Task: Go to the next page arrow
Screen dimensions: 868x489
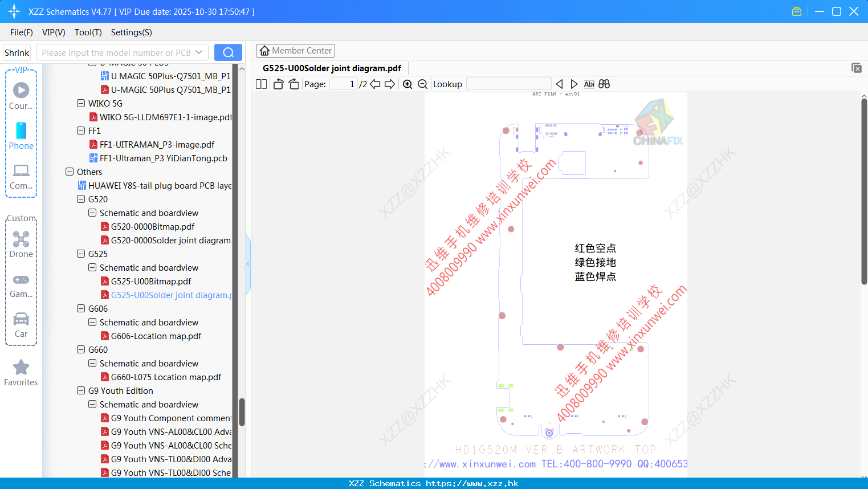Action: [390, 84]
